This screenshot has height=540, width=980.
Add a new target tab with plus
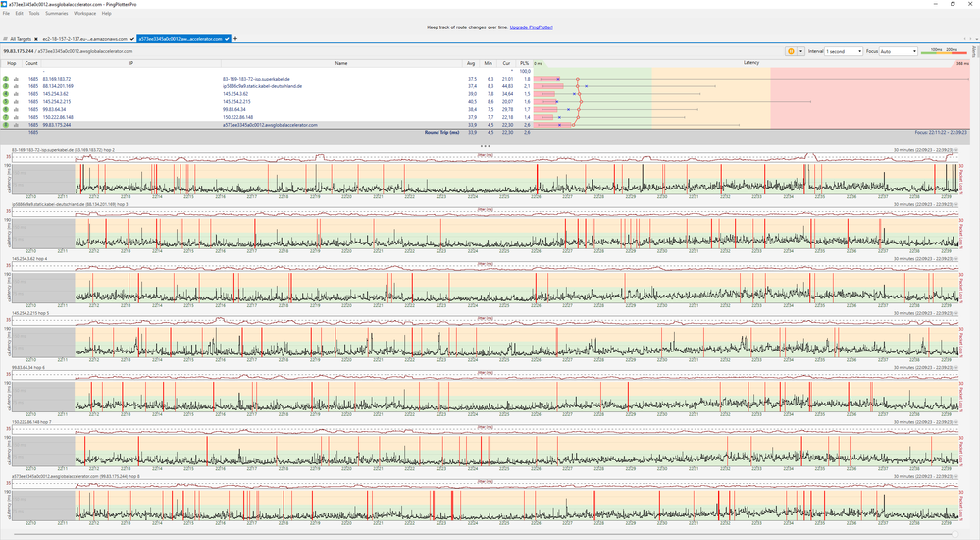click(235, 39)
